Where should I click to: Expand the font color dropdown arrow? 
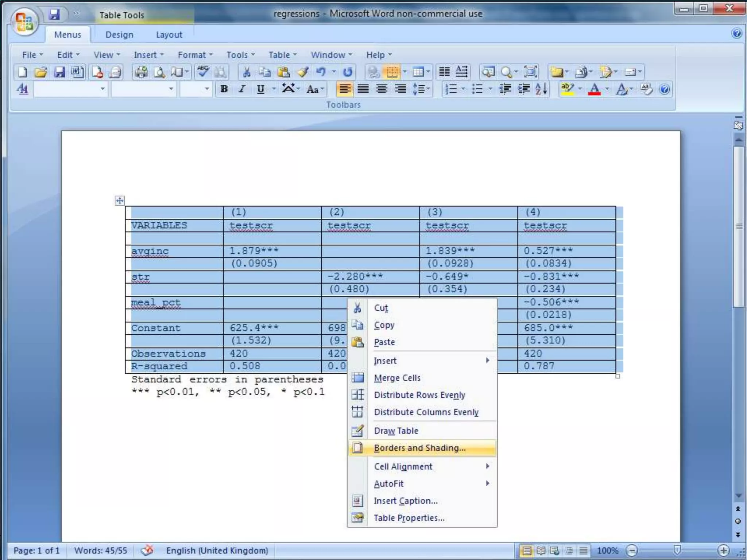coord(607,89)
